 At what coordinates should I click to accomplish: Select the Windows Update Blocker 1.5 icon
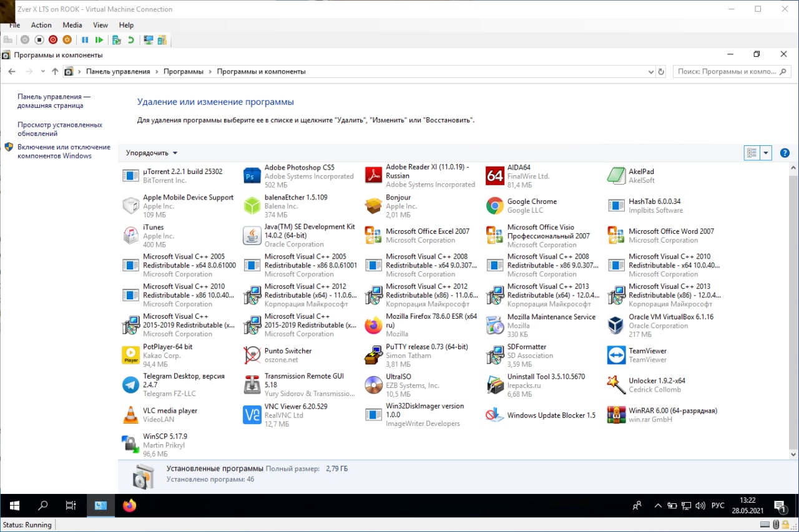pos(495,415)
